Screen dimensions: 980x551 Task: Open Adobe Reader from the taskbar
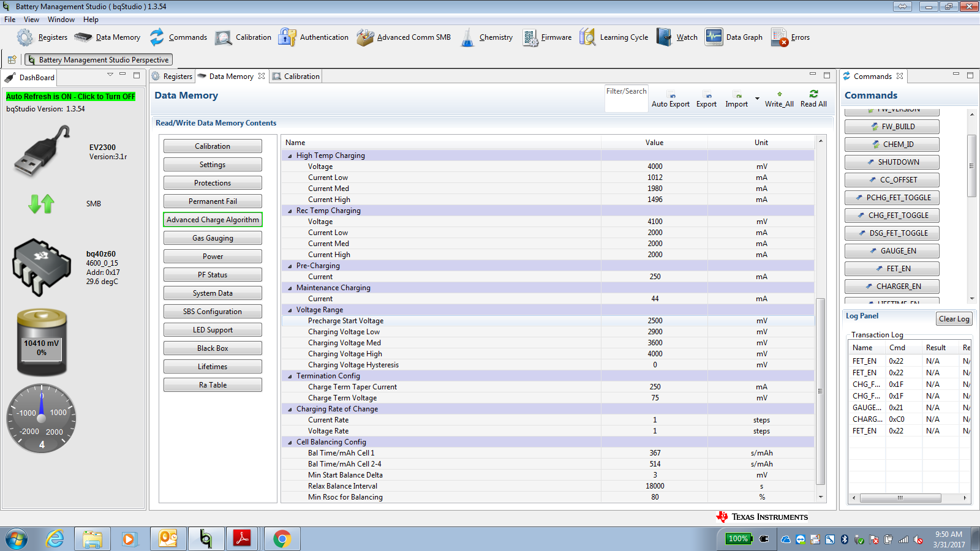[242, 539]
